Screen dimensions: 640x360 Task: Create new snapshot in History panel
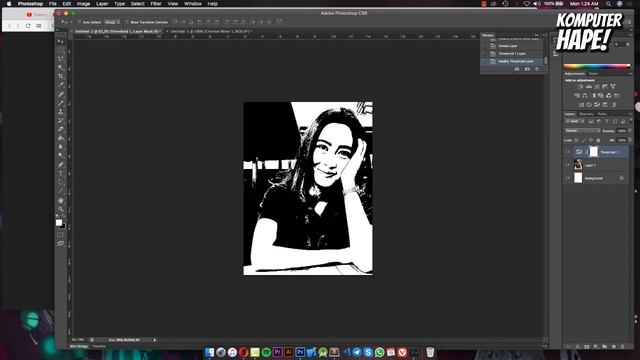[x=527, y=69]
